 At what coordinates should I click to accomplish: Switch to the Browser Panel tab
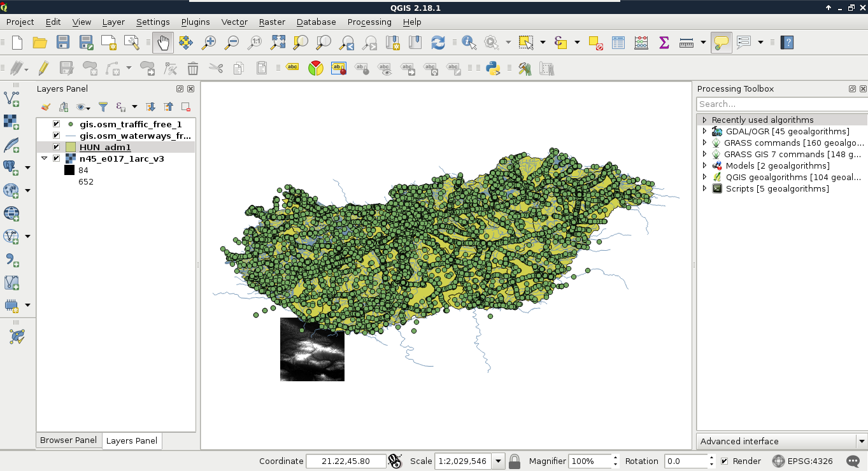(69, 440)
